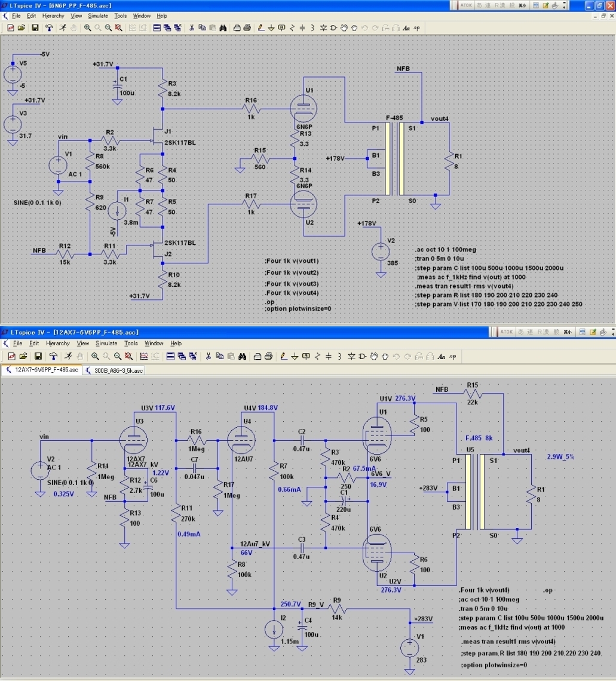Open Simulate menu in 6N6P_PP window

pyautogui.click(x=98, y=16)
